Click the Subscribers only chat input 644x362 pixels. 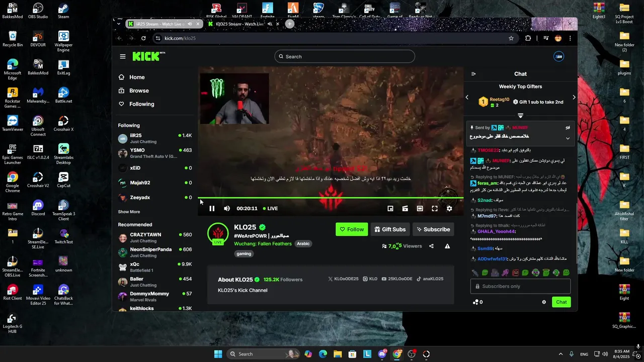(520, 286)
